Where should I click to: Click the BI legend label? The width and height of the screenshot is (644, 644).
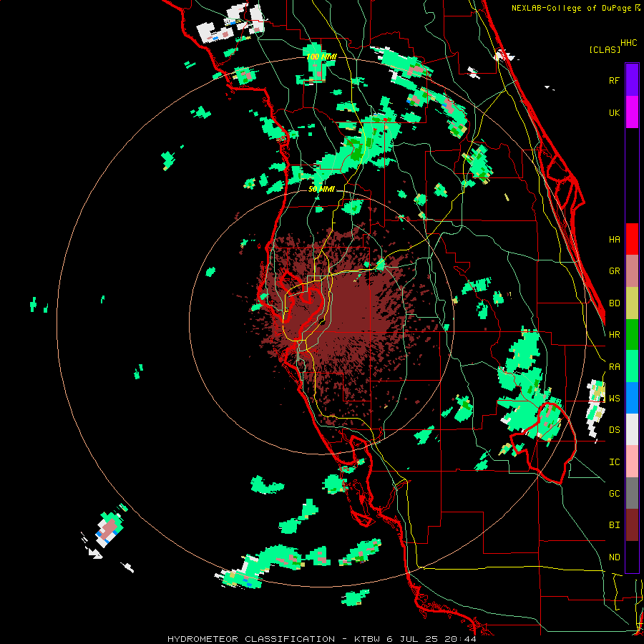pos(615,525)
